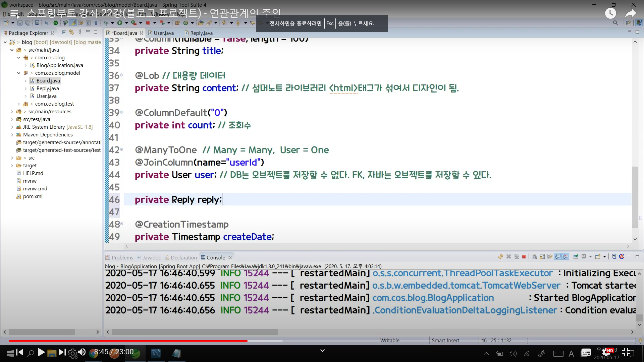This screenshot has height=362, width=644.
Task: Click Remove All Terminated Launches icon
Action: 516,257
